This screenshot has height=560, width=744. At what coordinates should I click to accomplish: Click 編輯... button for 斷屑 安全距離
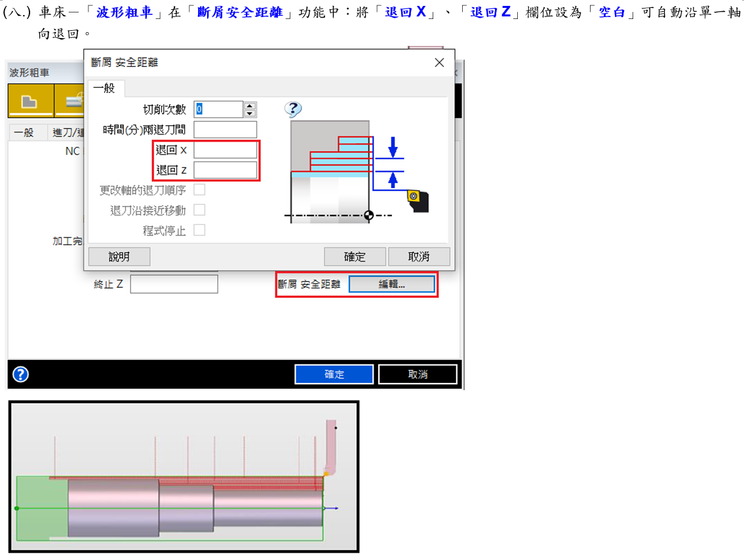click(x=391, y=285)
